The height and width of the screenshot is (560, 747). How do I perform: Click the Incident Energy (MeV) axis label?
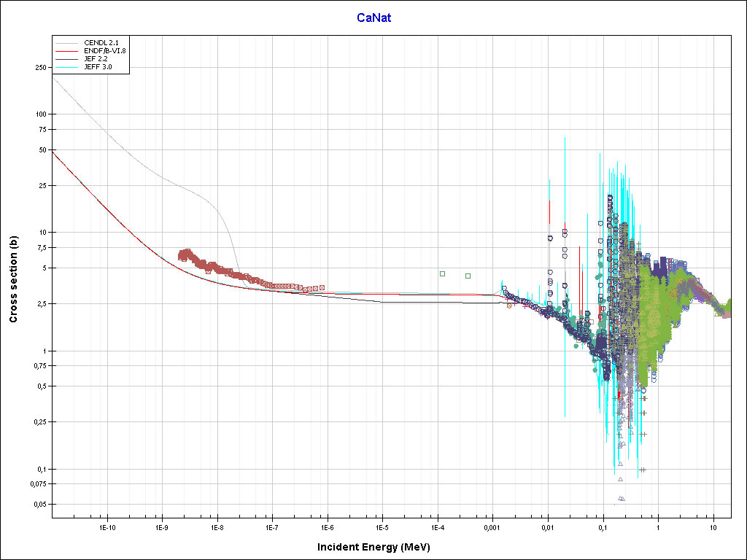click(x=379, y=546)
